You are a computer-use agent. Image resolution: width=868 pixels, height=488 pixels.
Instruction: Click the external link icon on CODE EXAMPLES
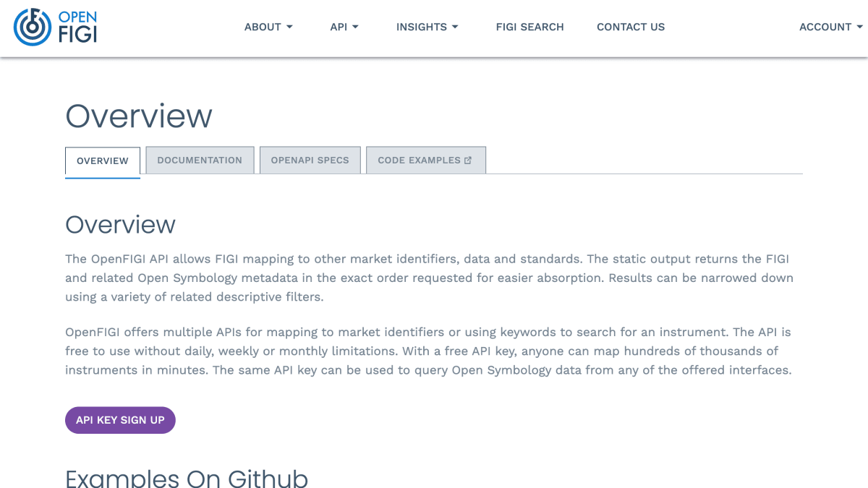click(x=468, y=160)
